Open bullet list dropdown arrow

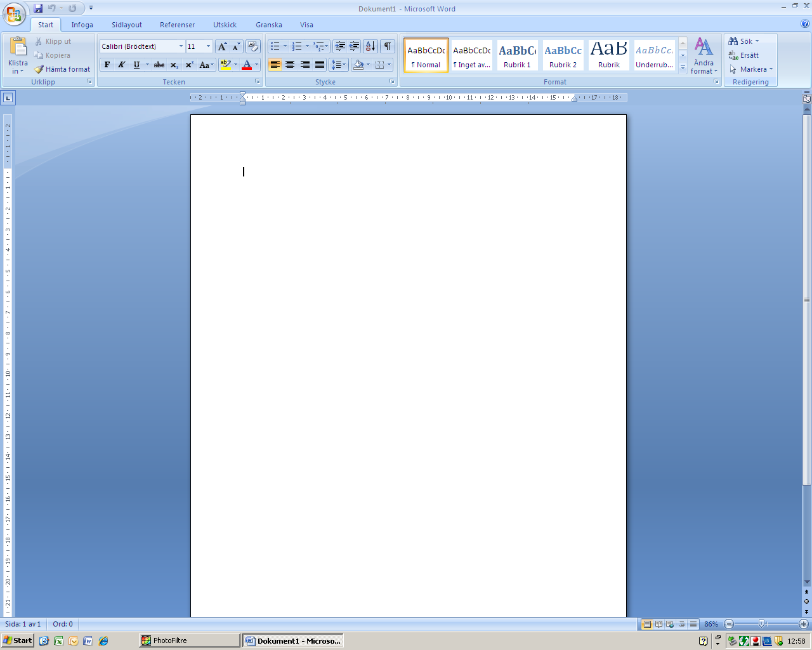point(285,46)
